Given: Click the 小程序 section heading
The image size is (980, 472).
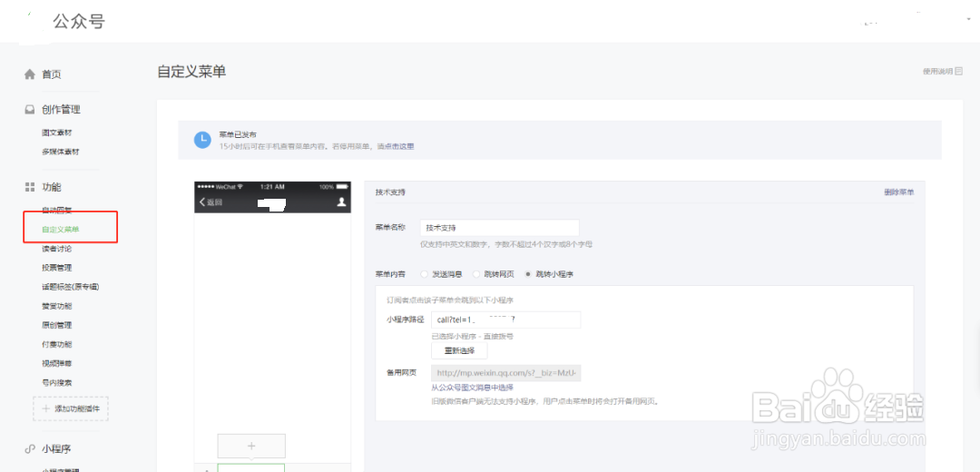Looking at the screenshot, I should (56, 449).
